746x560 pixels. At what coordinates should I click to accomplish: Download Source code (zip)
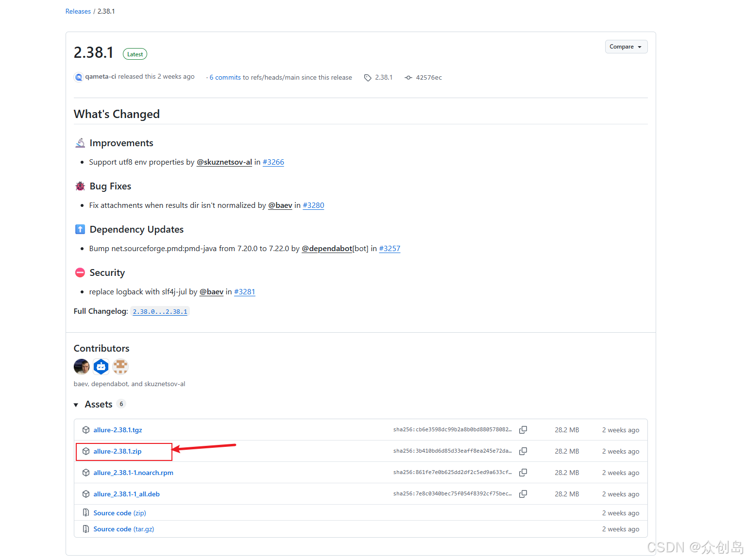pyautogui.click(x=120, y=513)
